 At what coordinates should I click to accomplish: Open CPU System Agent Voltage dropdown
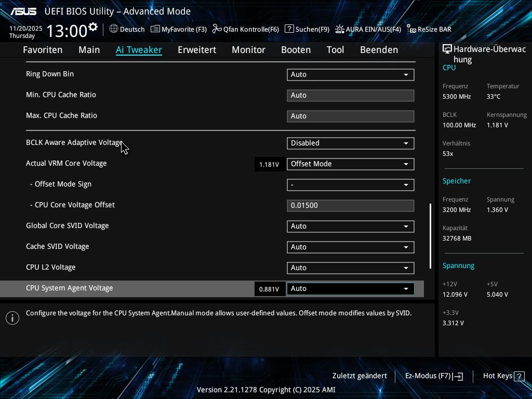351,289
